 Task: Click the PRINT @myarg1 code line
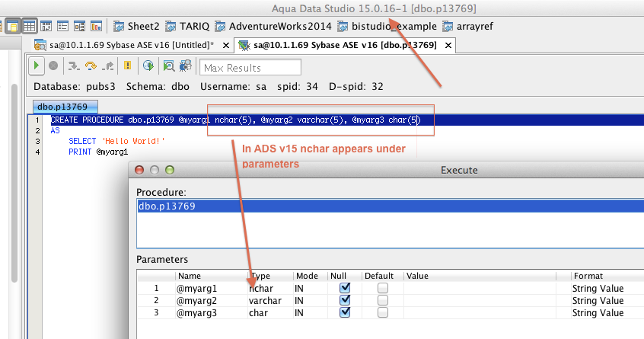click(x=98, y=152)
